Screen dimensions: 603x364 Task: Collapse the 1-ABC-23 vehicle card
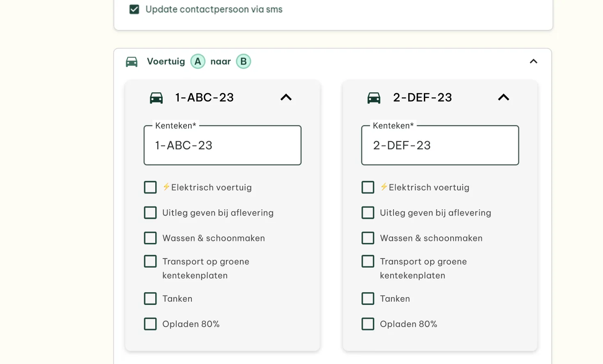[286, 98]
